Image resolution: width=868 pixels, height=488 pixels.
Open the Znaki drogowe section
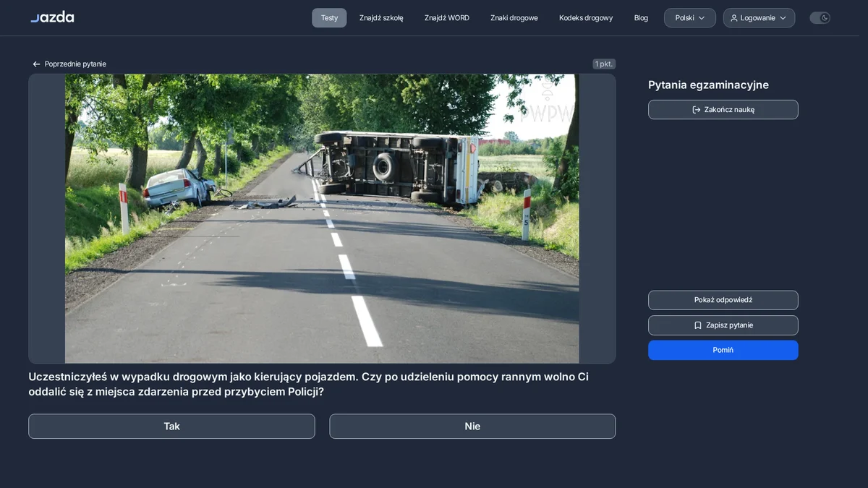[x=514, y=18]
